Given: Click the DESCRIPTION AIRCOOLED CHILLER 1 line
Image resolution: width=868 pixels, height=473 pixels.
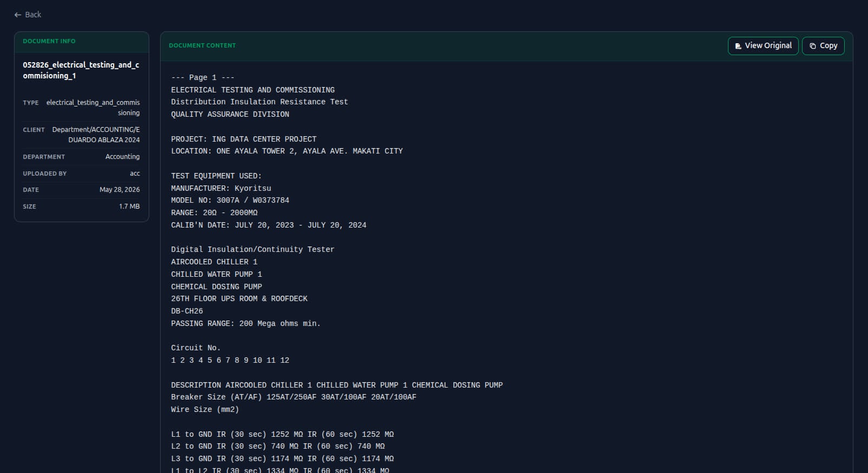Looking at the screenshot, I should [x=337, y=385].
